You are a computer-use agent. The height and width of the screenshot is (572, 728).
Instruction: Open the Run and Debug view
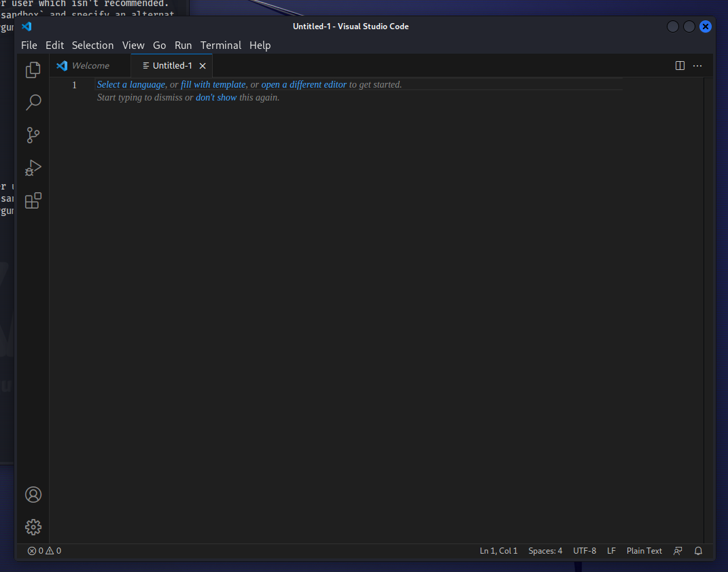tap(33, 168)
